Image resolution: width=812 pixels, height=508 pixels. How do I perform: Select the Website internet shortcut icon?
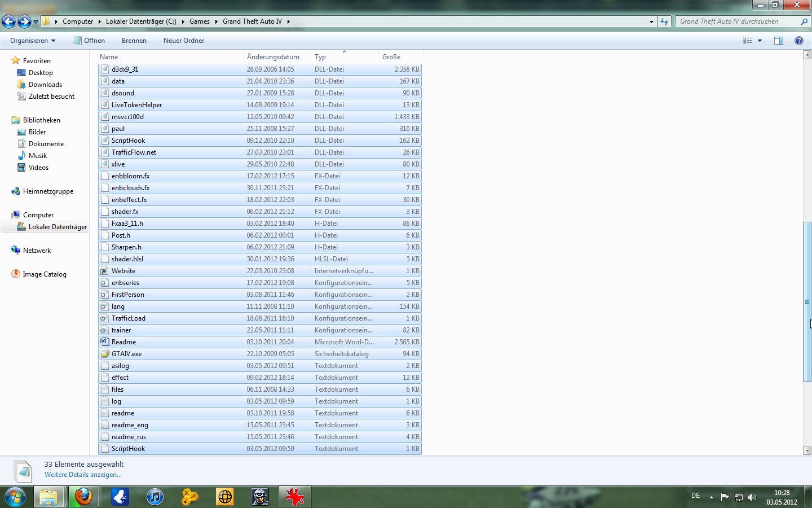pos(104,271)
